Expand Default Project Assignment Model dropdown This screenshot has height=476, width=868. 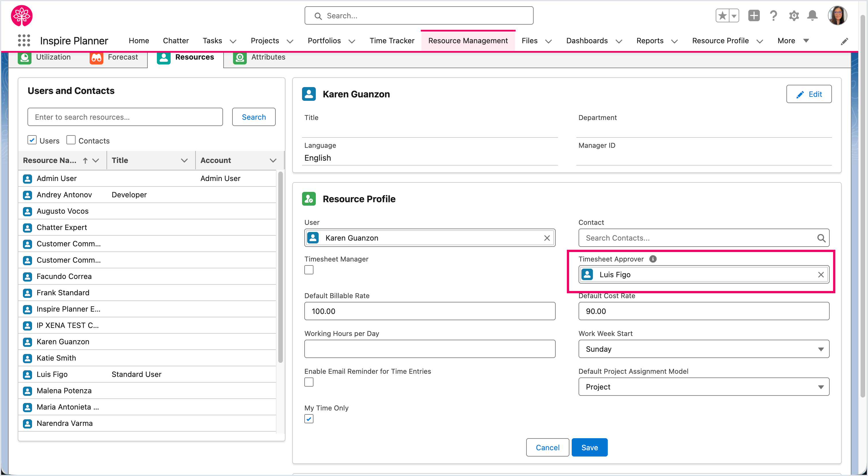coord(704,387)
